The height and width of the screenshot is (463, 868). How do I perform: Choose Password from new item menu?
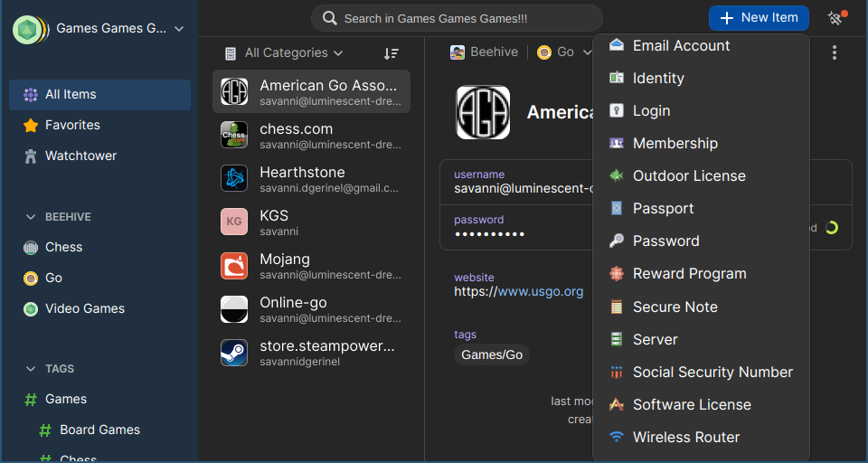coord(701,241)
